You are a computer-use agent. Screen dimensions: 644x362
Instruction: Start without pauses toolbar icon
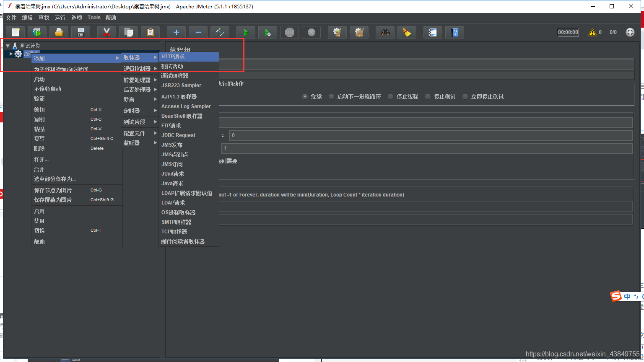[x=268, y=32]
